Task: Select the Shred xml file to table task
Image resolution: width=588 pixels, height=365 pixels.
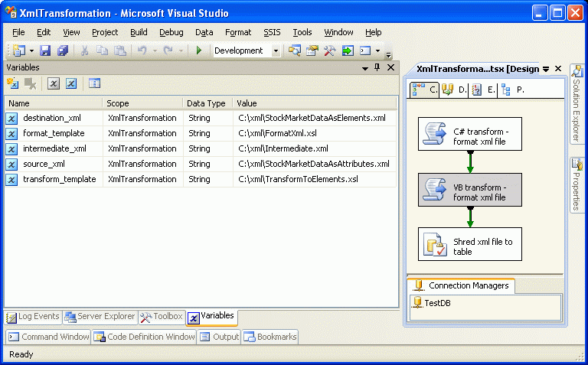Action: tap(470, 244)
